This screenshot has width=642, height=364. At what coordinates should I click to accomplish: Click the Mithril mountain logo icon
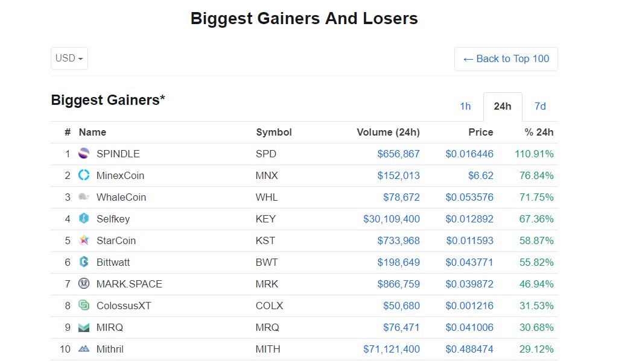[x=83, y=349]
